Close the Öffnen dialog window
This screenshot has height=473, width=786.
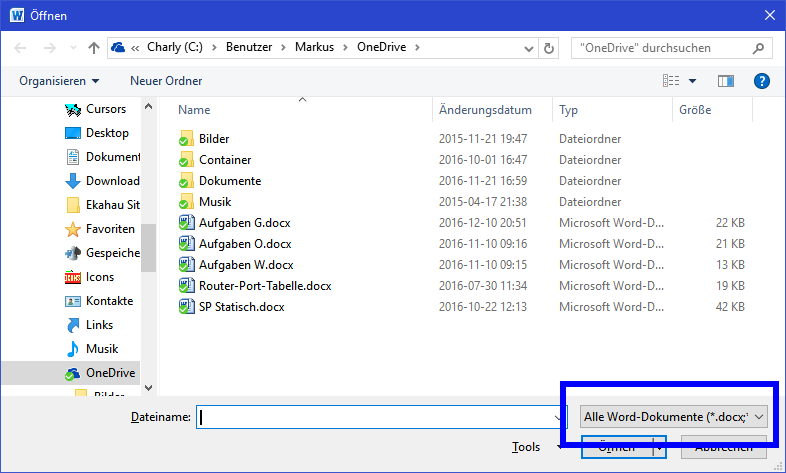point(770,16)
